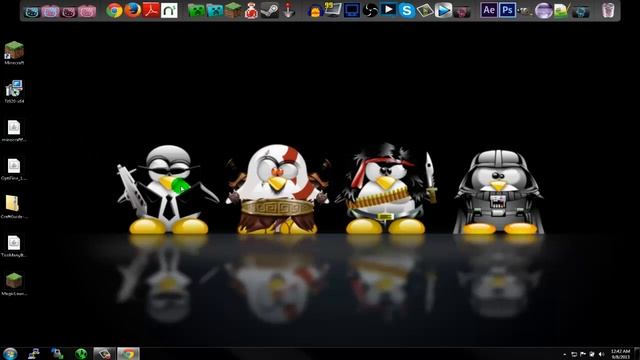This screenshot has height=360, width=640.
Task: Launch Skype from the dock
Action: pyautogui.click(x=407, y=10)
